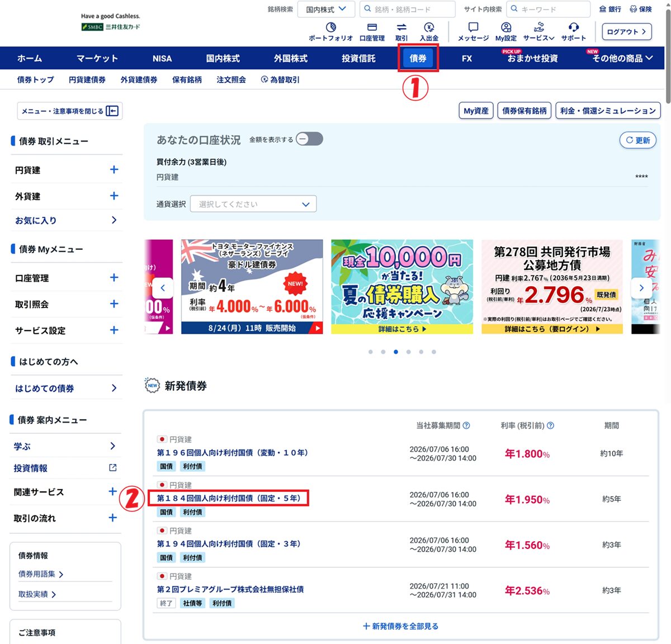Open 第184回個人向け利付国債（固定・5年） link
Screen dimensions: 671x644
229,498
